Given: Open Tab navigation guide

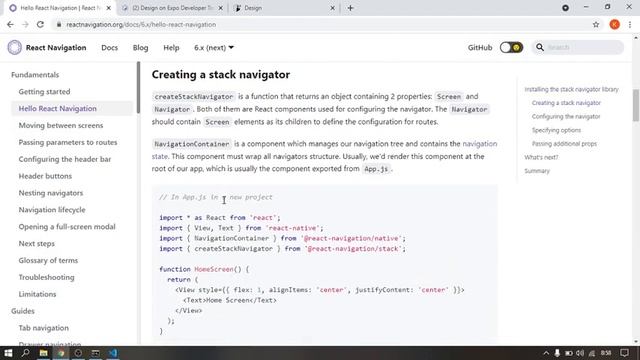Looking at the screenshot, I should (44, 328).
